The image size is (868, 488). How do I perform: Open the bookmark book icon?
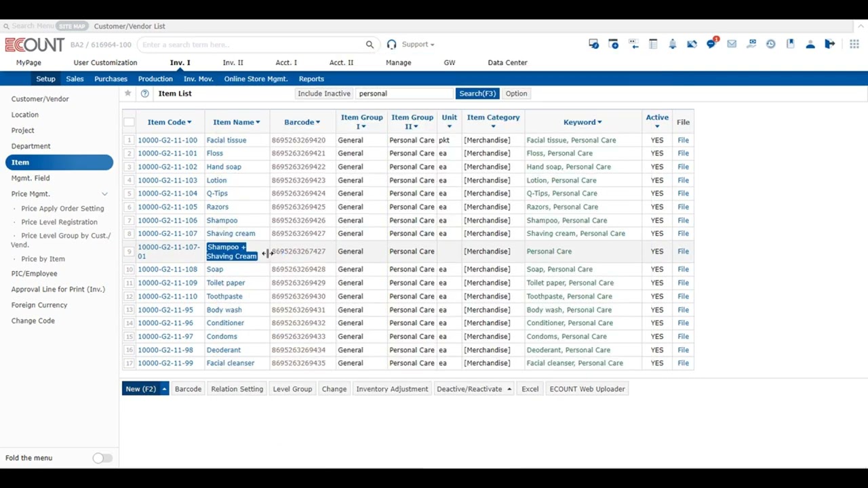(791, 44)
